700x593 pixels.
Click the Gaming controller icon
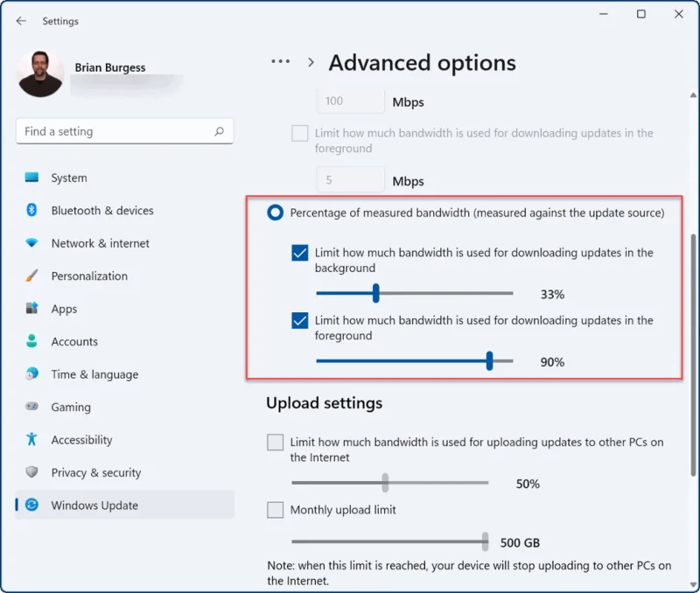click(31, 406)
